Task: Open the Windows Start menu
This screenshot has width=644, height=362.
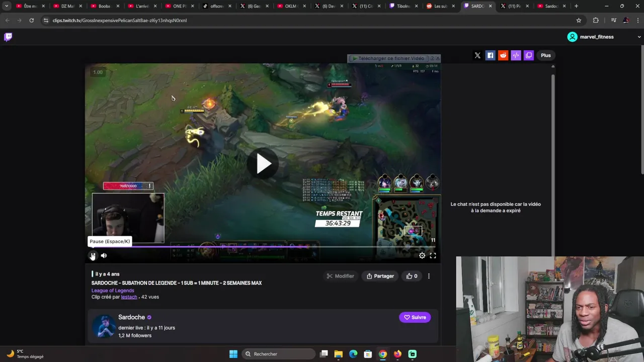Action: (x=233, y=354)
